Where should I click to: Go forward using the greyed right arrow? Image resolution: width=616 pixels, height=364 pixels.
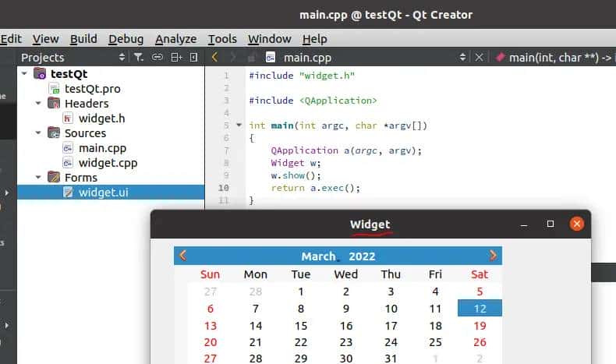tap(232, 58)
